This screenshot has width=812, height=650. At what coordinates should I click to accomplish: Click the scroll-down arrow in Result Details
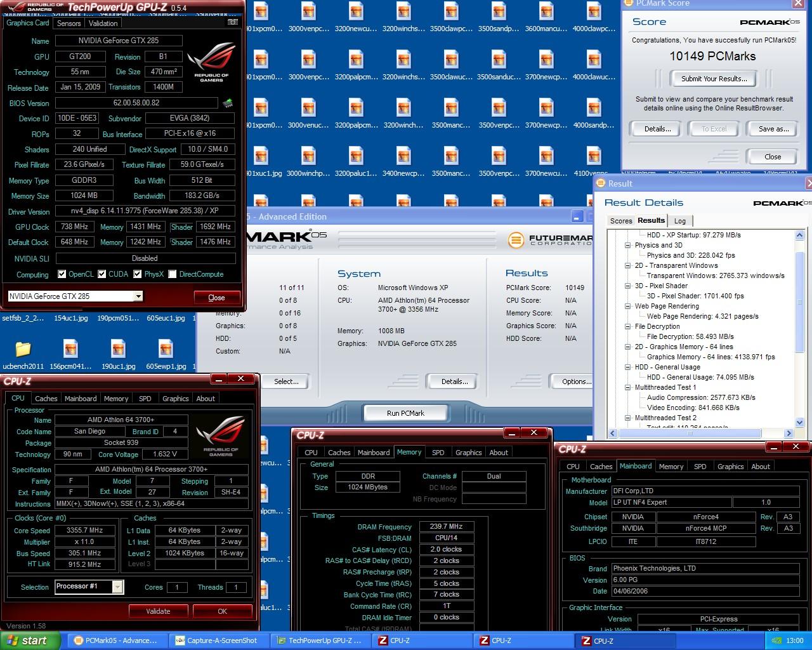tap(799, 422)
